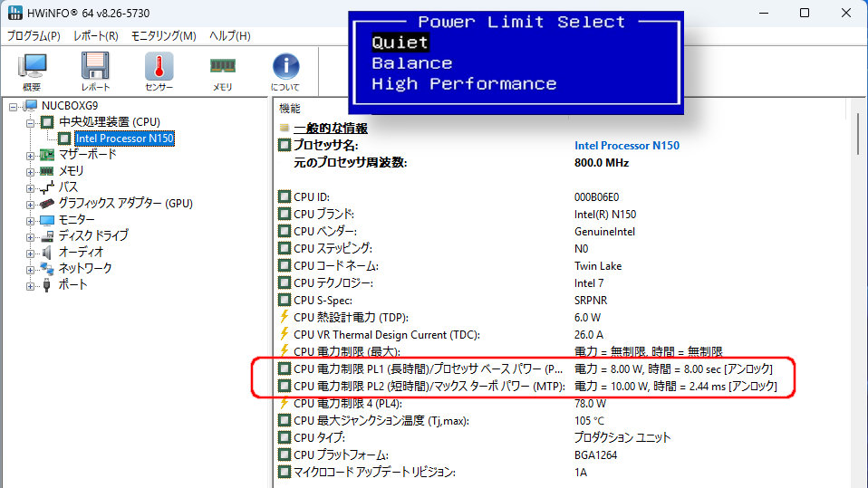Screen dimensions: 868x488
Task: Expand the バス tree node
Action: click(31, 188)
